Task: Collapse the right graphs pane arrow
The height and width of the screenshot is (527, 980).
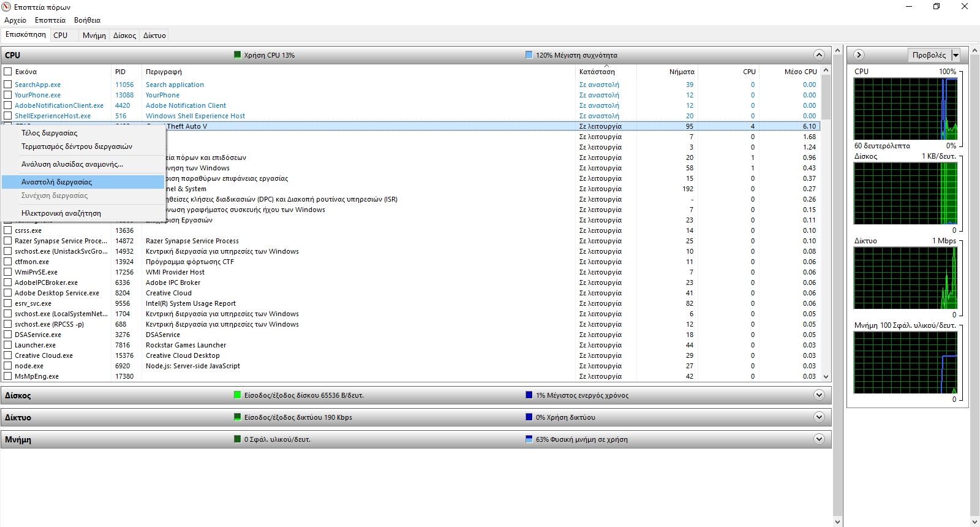Action: [859, 55]
